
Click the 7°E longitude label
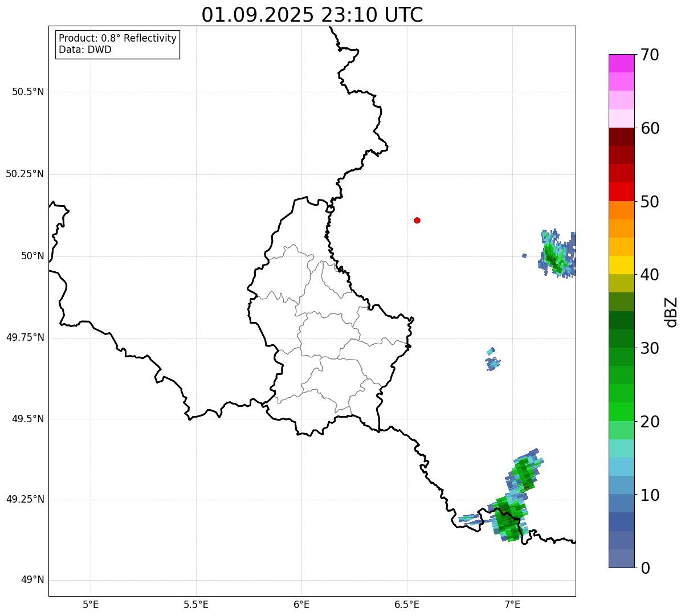click(512, 605)
